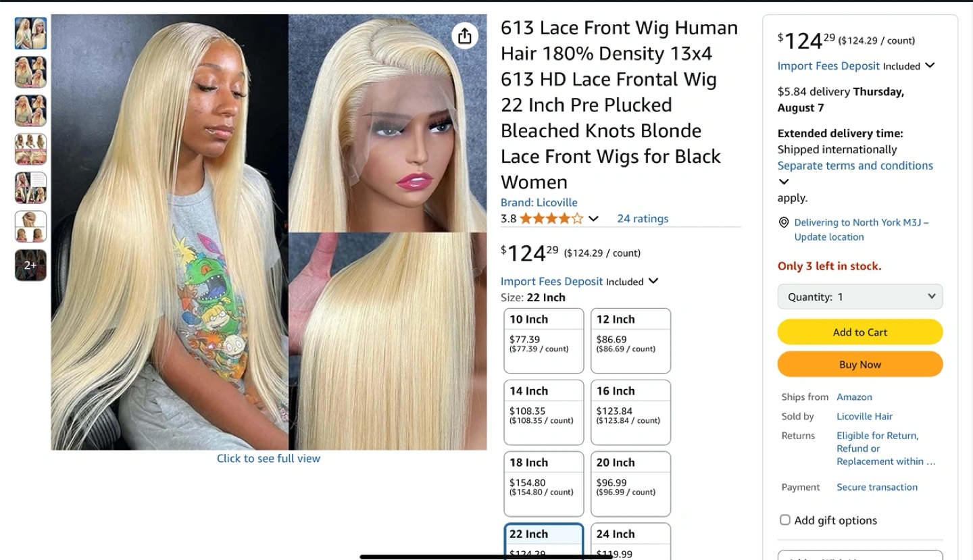Open the Brand: Licoville link
Screen dimensions: 973x560
(539, 203)
